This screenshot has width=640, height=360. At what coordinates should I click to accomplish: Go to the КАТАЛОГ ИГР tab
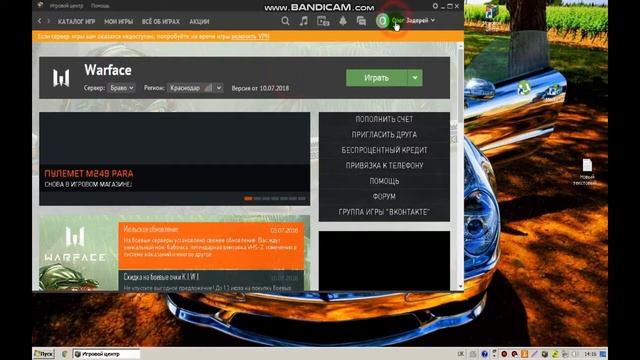point(76,22)
